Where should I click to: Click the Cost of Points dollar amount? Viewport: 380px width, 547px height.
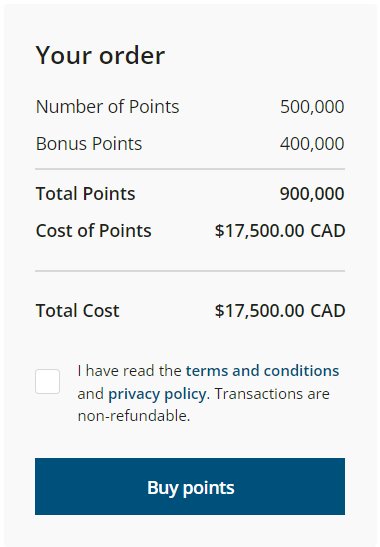pyautogui.click(x=280, y=231)
